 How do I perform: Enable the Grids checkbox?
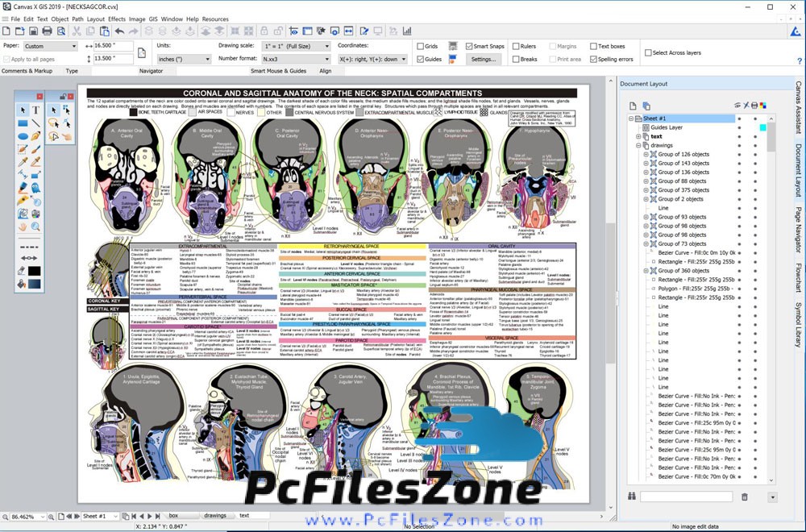pyautogui.click(x=420, y=47)
